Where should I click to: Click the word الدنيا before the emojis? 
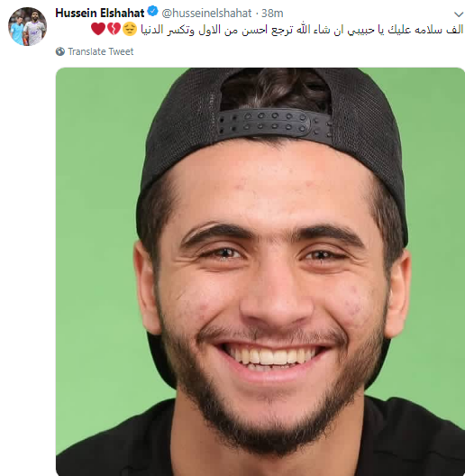pyautogui.click(x=151, y=30)
